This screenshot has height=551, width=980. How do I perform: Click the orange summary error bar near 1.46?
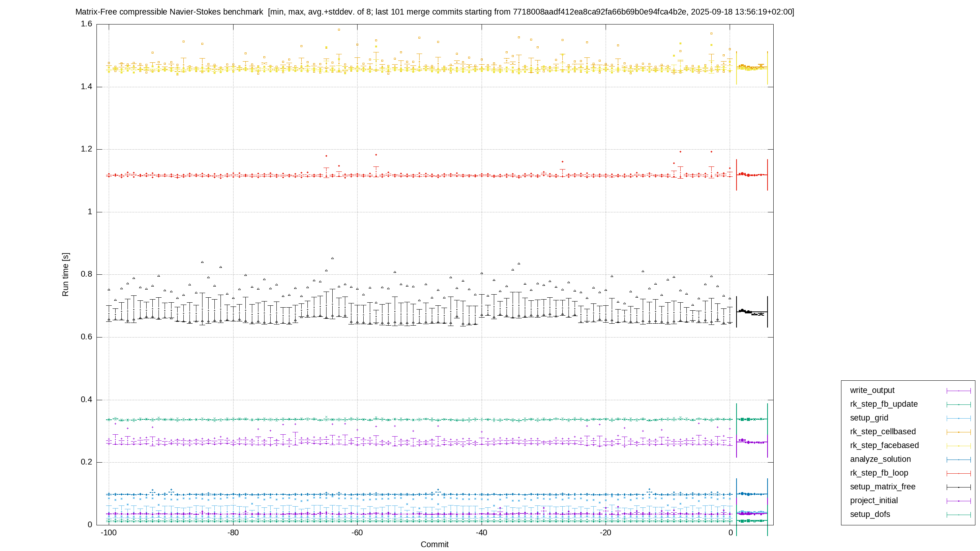pyautogui.click(x=752, y=68)
